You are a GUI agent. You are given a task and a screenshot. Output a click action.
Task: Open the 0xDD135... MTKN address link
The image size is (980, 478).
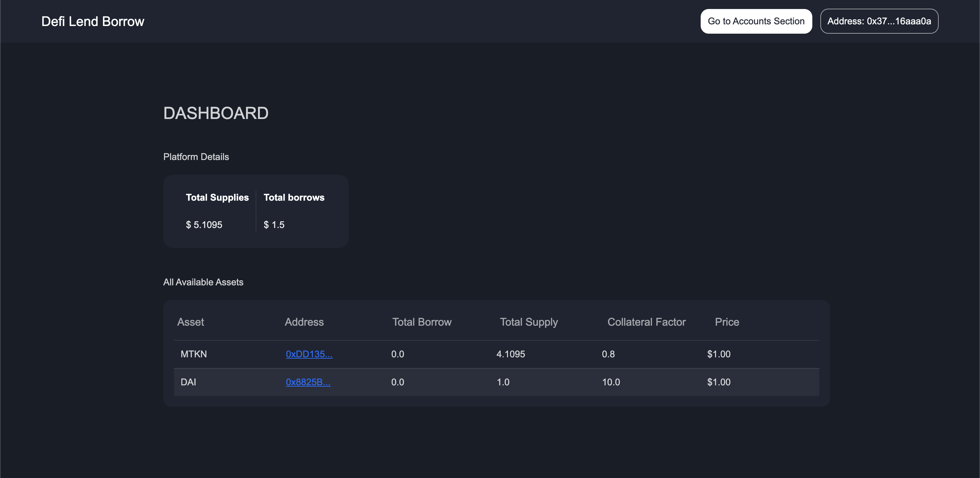pyautogui.click(x=309, y=354)
